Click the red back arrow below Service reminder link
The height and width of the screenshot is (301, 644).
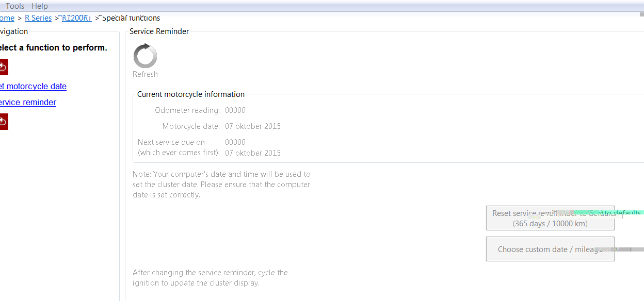coord(3,122)
